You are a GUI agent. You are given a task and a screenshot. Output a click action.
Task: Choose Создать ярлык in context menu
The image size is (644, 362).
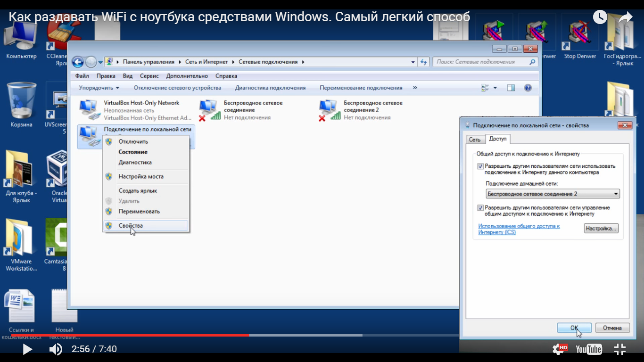(146, 190)
